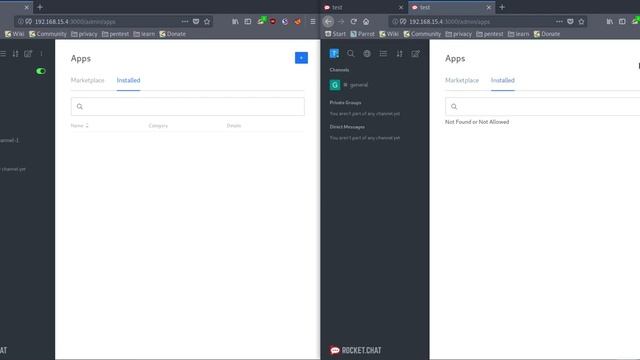Click the Pocket icon in left address bar
The height and width of the screenshot is (360, 640).
click(x=196, y=21)
